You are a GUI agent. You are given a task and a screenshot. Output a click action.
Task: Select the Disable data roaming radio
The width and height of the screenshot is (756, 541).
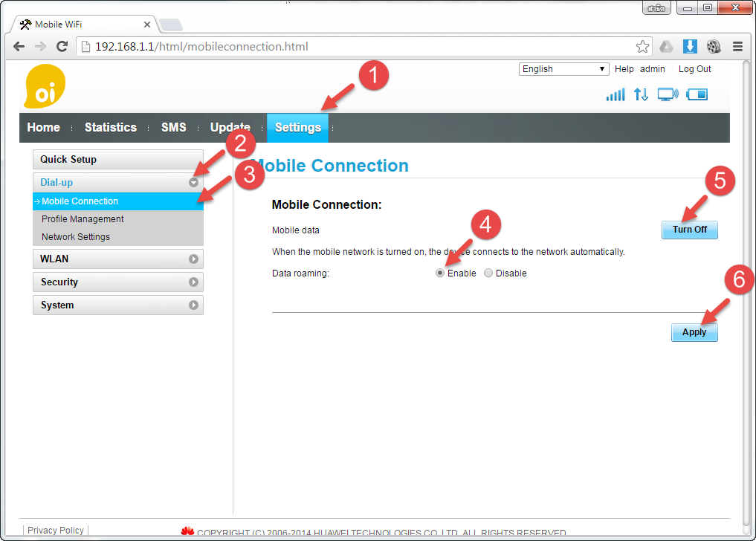[x=488, y=273]
